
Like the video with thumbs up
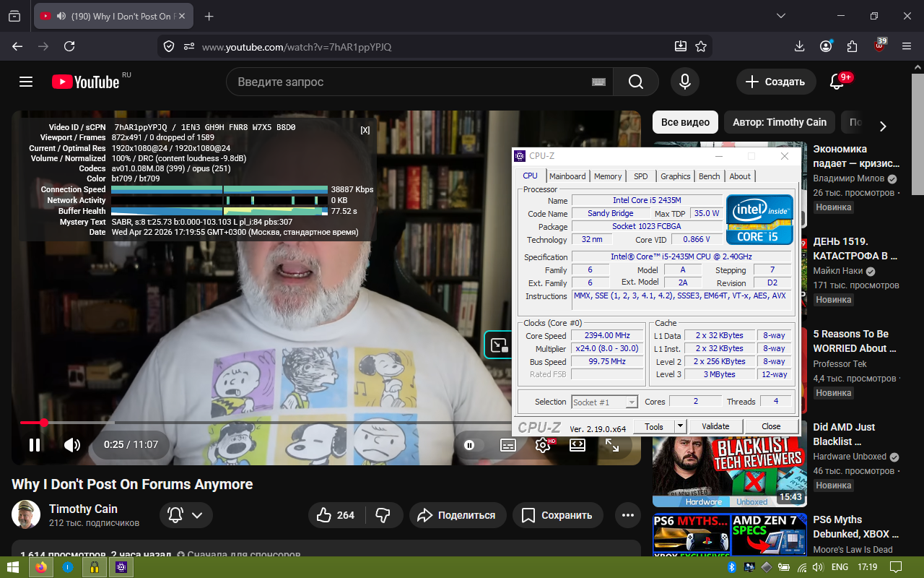pyautogui.click(x=336, y=515)
